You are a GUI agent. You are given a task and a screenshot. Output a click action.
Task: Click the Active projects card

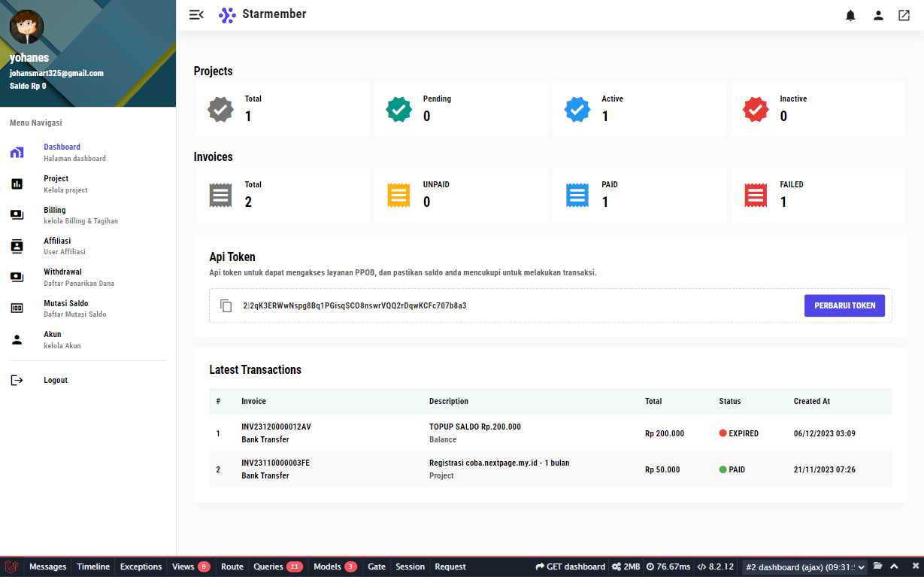tap(639, 110)
